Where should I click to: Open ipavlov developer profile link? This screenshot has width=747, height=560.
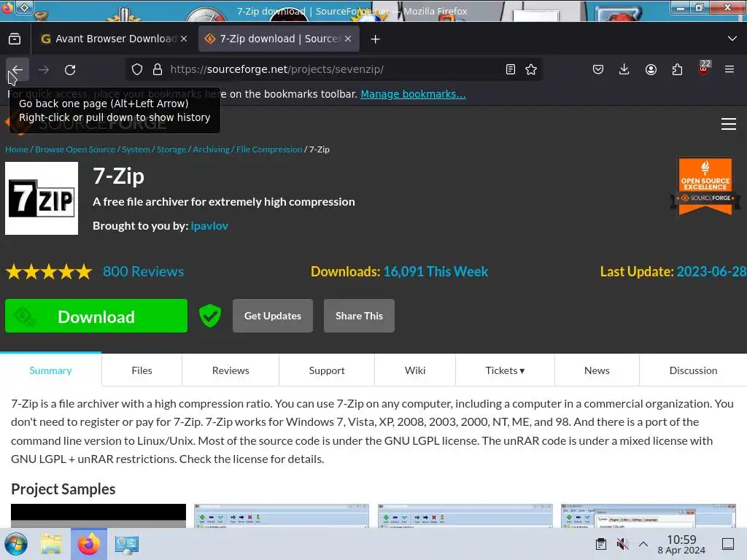tap(209, 226)
